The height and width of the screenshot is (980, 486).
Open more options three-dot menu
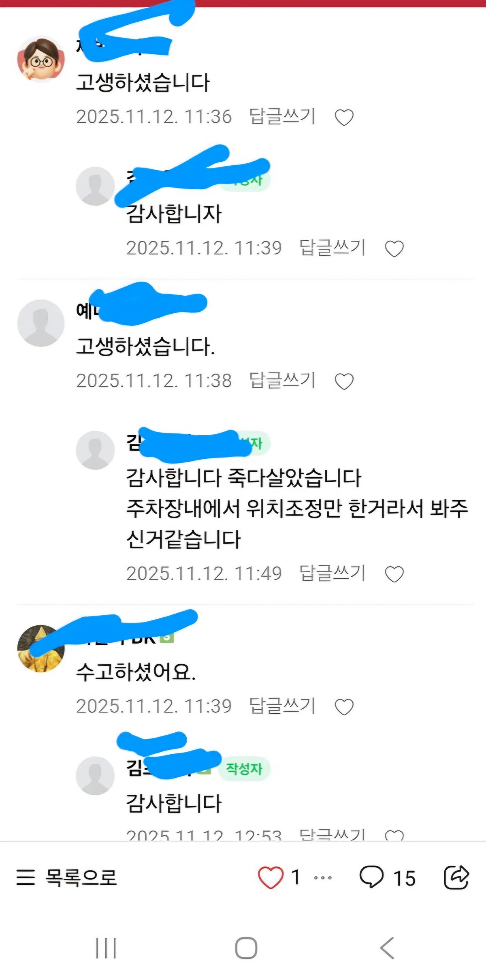pos(323,878)
